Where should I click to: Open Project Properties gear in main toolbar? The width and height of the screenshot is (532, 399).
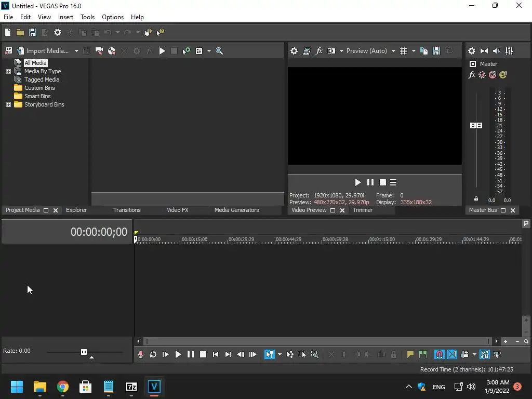coord(58,32)
